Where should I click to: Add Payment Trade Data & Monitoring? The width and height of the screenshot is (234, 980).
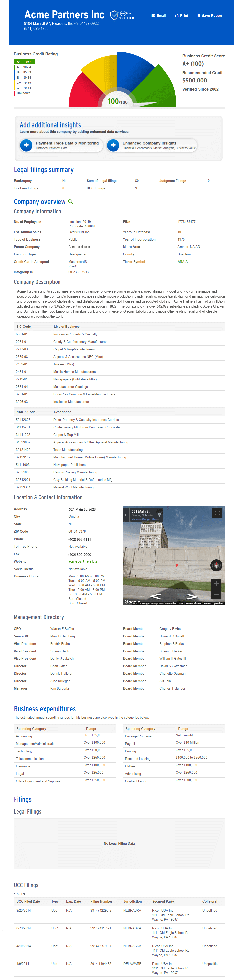pyautogui.click(x=26, y=145)
